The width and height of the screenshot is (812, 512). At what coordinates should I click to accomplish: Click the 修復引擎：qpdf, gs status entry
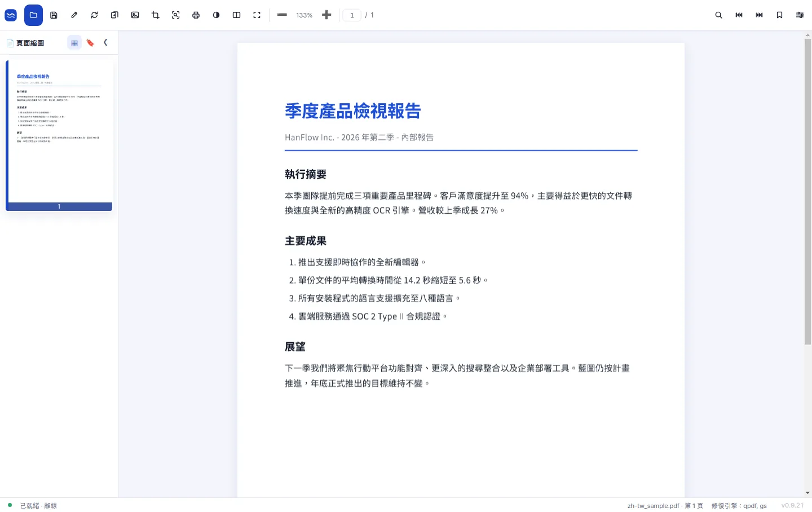click(739, 506)
